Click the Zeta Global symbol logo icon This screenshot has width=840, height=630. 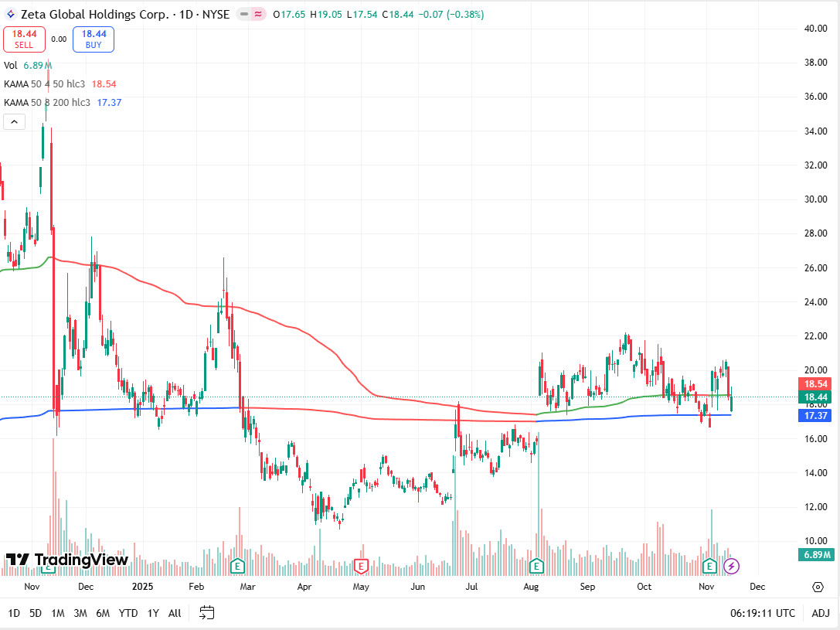click(x=10, y=15)
